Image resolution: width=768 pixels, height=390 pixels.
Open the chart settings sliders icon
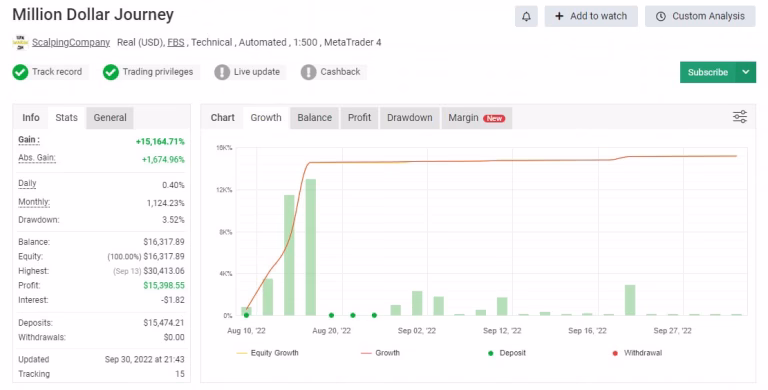[x=740, y=117]
